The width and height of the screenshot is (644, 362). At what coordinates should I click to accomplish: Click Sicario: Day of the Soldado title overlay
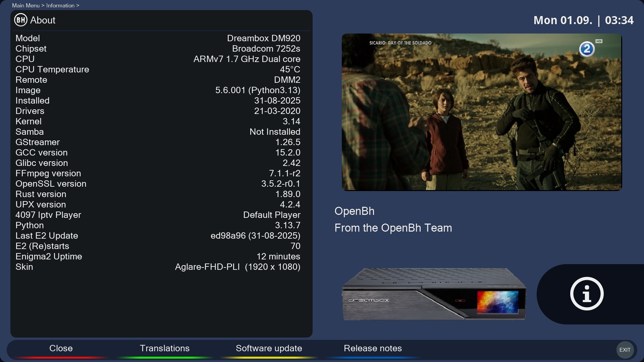click(x=400, y=43)
